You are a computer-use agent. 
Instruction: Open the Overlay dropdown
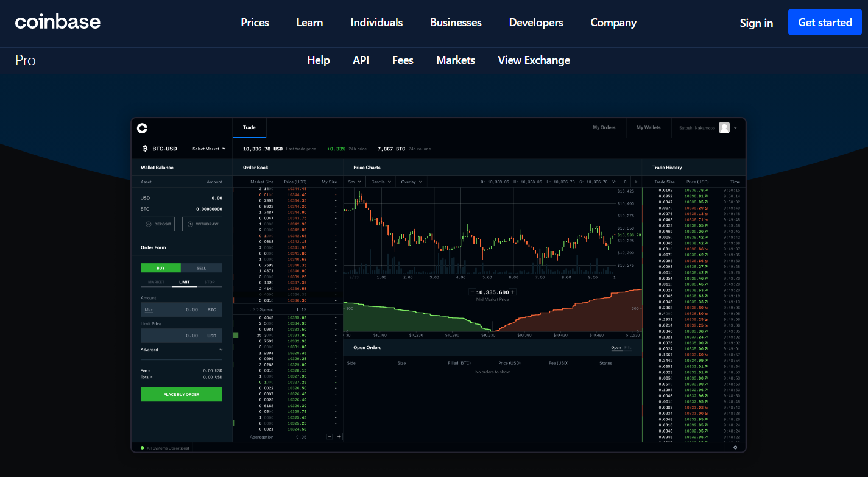(411, 182)
